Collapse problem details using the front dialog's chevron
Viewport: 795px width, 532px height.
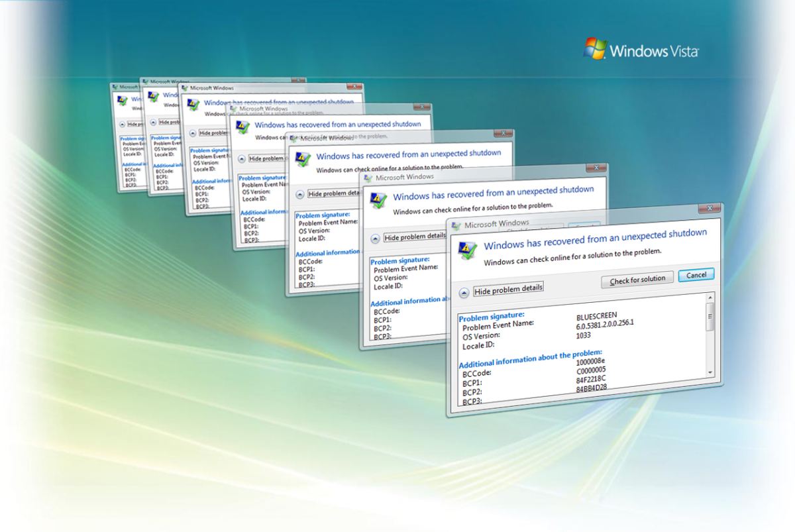pyautogui.click(x=464, y=292)
